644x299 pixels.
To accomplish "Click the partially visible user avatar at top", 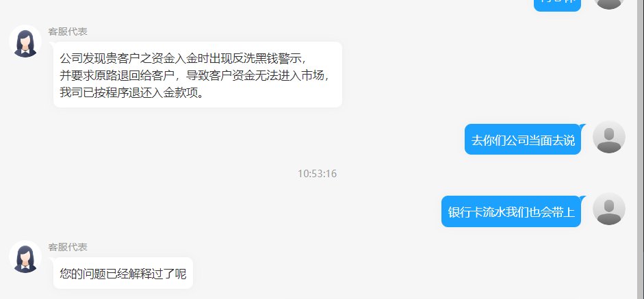I will pyautogui.click(x=609, y=4).
